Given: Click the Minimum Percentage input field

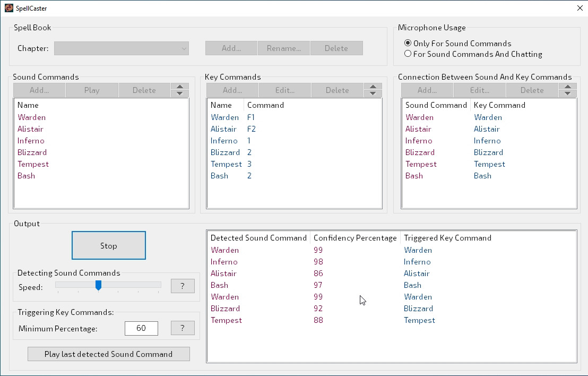Looking at the screenshot, I should click(x=141, y=328).
